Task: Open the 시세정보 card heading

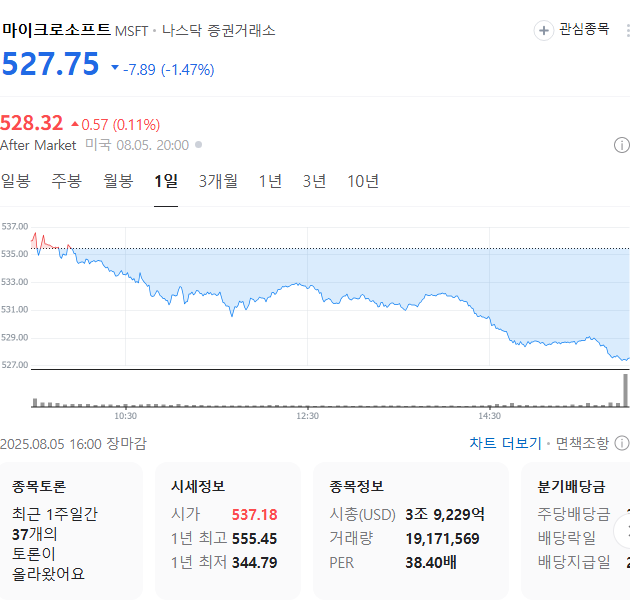Action: tap(198, 486)
